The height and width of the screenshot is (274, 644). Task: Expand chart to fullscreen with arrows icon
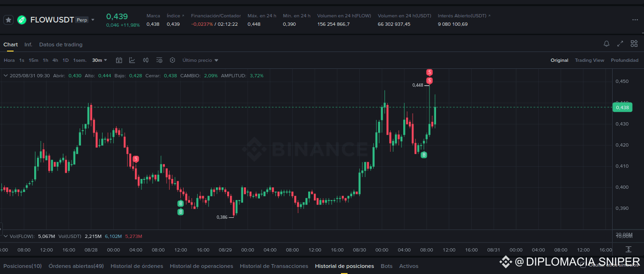pos(620,44)
